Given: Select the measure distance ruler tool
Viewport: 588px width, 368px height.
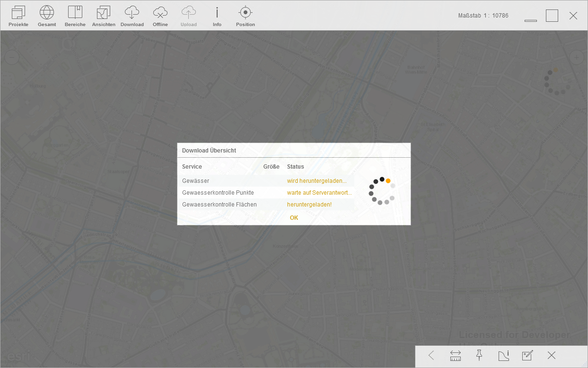Looking at the screenshot, I should point(456,356).
